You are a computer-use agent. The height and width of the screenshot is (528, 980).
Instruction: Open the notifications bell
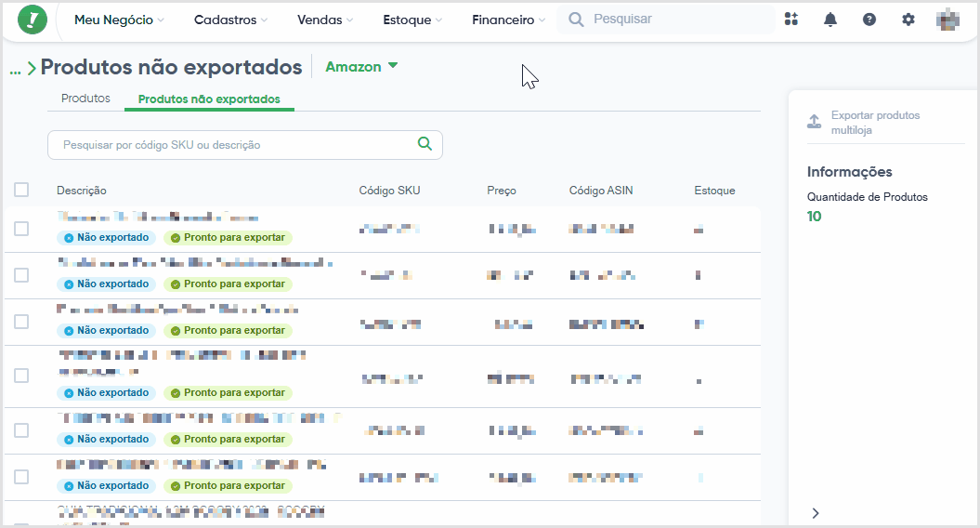830,20
